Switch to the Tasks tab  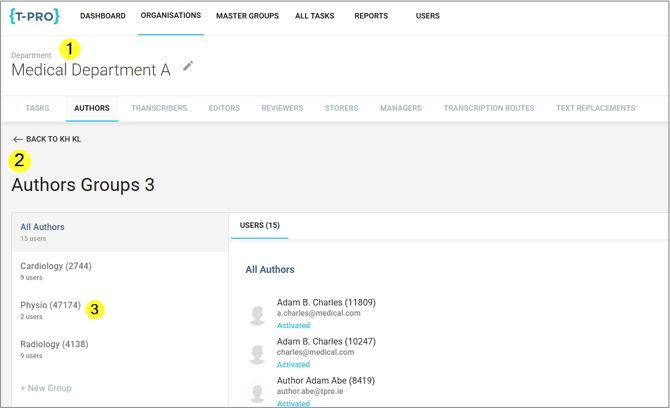37,108
